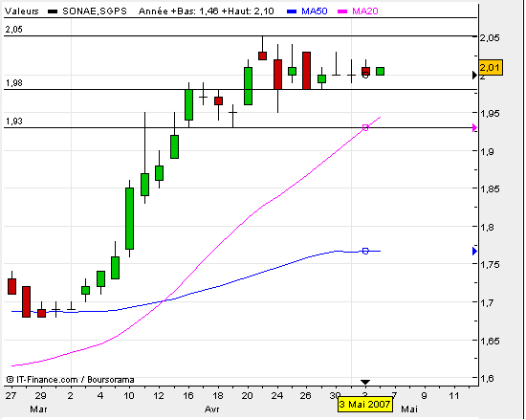Viewport: 526px width, 420px height.
Task: Click the Année +Bas: 1,46 text
Action: (x=180, y=11)
